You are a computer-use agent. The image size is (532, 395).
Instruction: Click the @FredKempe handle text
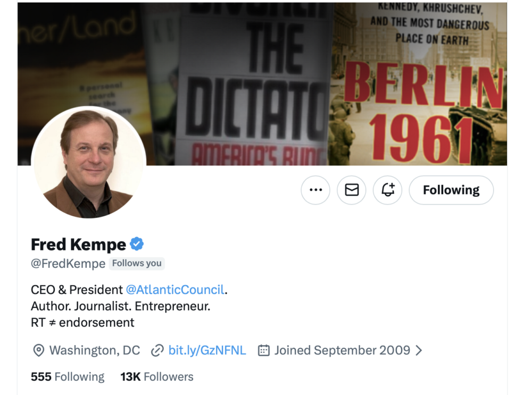click(x=68, y=264)
